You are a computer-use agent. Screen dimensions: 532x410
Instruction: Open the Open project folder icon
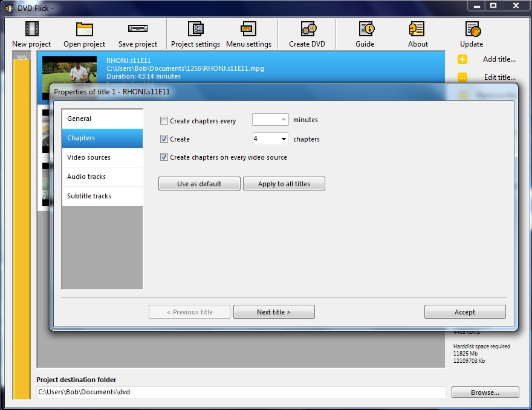pyautogui.click(x=85, y=29)
